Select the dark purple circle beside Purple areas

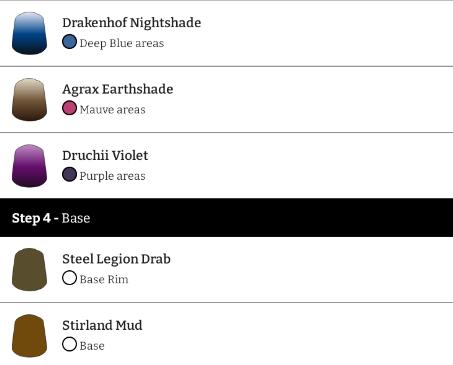pyautogui.click(x=69, y=174)
